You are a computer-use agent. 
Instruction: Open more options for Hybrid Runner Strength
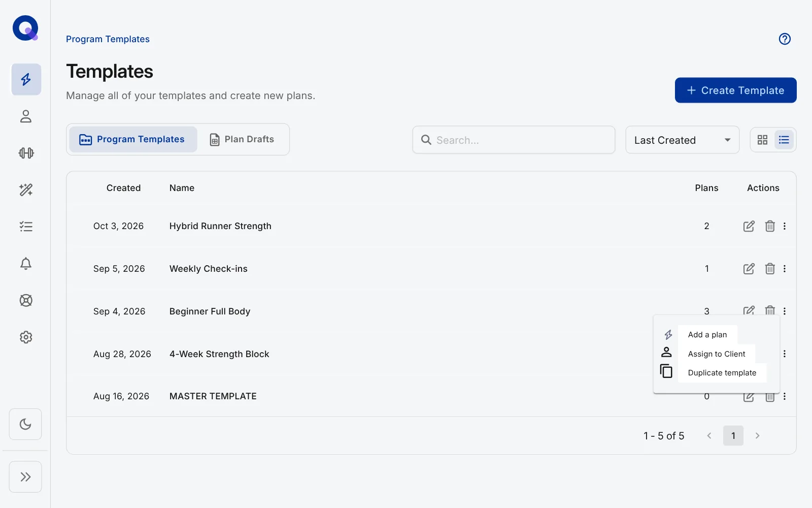coord(785,226)
